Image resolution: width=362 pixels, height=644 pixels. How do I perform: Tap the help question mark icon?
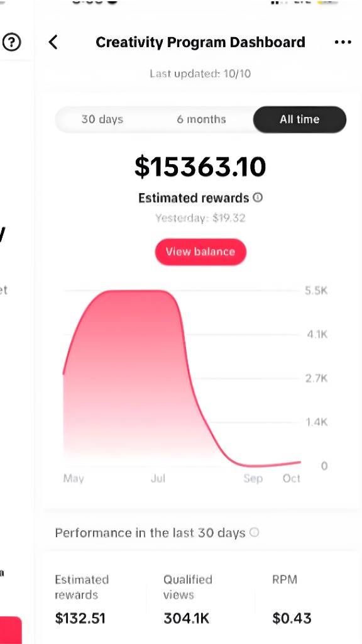click(11, 42)
